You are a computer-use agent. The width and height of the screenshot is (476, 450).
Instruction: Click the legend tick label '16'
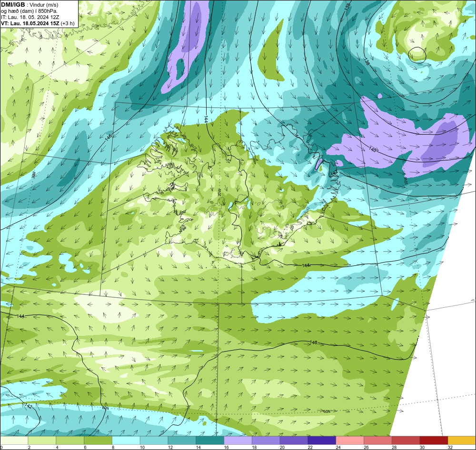click(227, 447)
